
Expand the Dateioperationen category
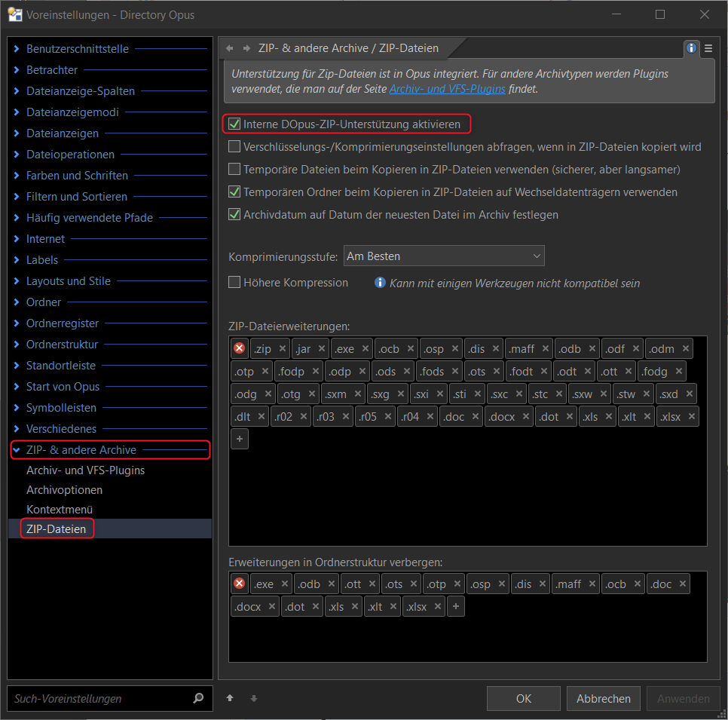tap(17, 155)
